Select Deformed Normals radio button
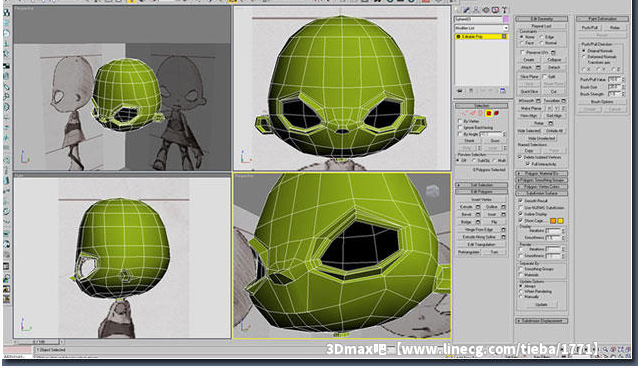Image resolution: width=638 pixels, height=368 pixels. tap(584, 57)
